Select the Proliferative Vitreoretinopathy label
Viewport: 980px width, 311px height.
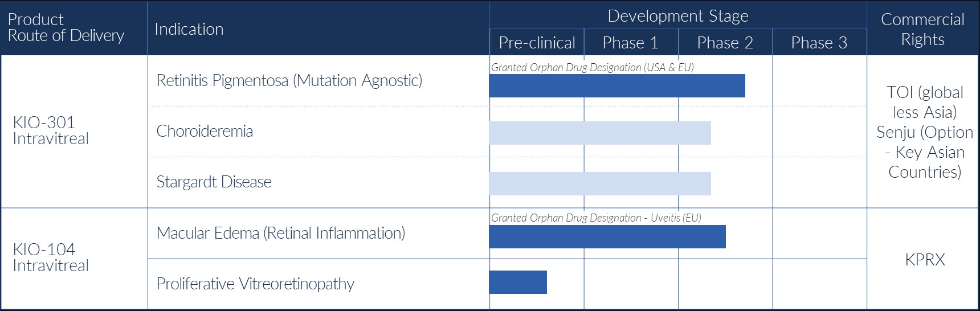pyautogui.click(x=255, y=284)
